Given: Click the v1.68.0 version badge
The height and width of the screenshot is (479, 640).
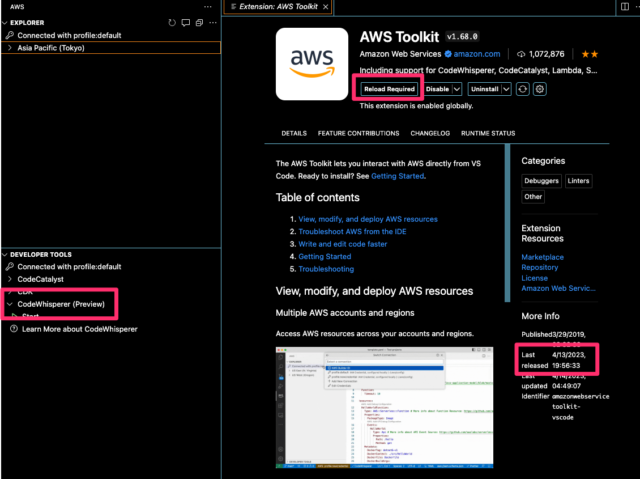Looking at the screenshot, I should (462, 37).
